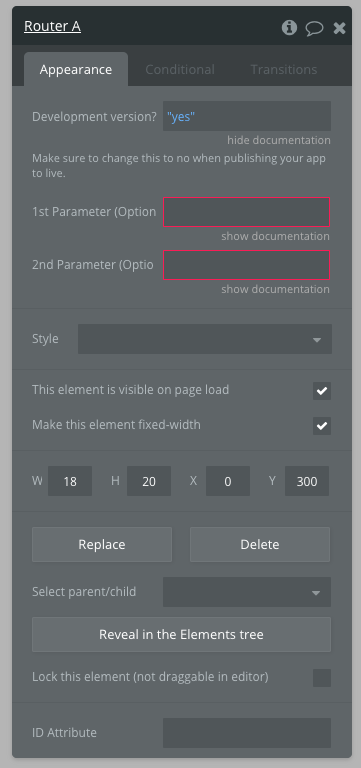Click the 'hide documentation' link
The image size is (361, 768).
279,140
